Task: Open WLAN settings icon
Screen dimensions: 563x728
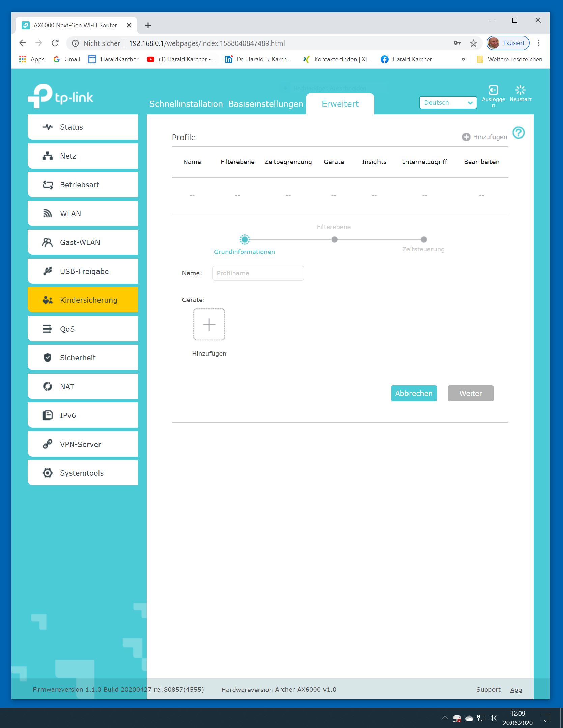Action: [x=48, y=214]
